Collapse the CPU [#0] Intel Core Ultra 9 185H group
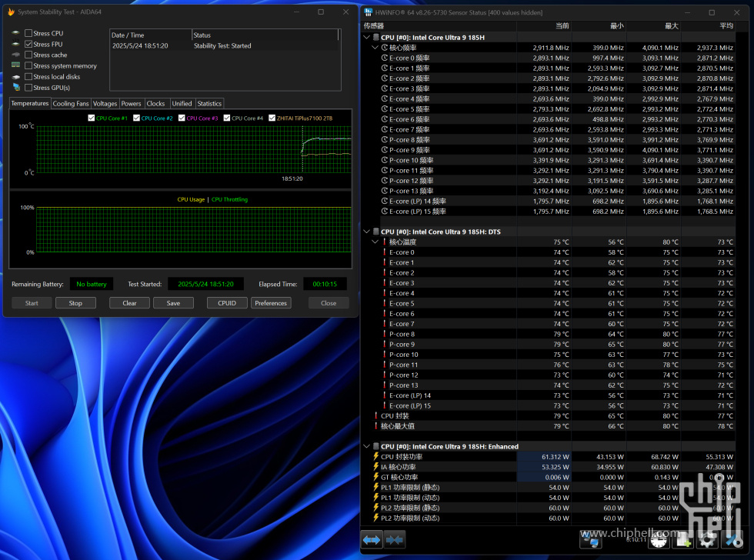 tap(367, 37)
